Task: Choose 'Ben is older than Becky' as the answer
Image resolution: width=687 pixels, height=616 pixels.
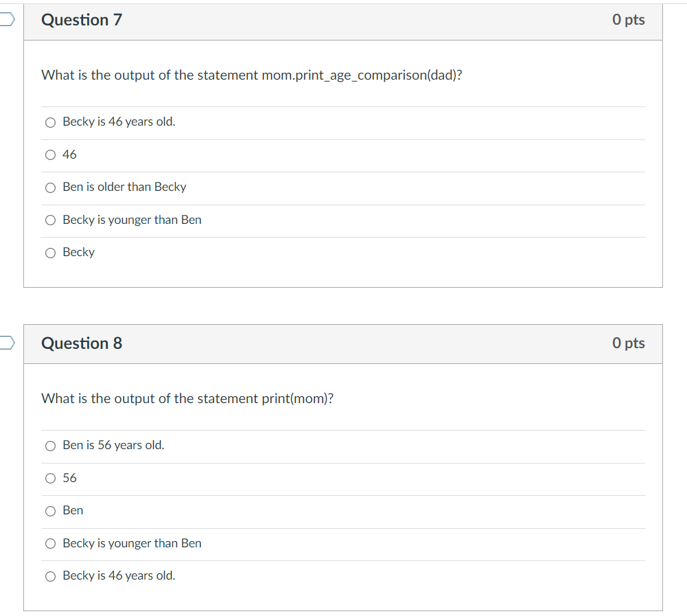Action: pos(50,187)
